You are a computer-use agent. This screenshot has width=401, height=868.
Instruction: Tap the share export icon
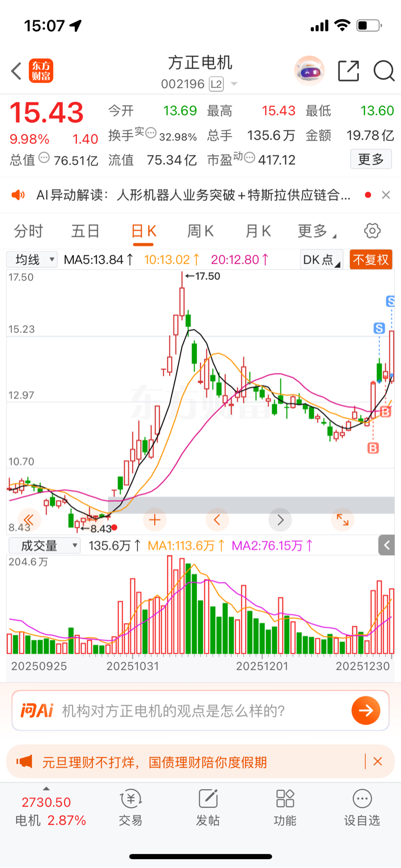click(348, 71)
